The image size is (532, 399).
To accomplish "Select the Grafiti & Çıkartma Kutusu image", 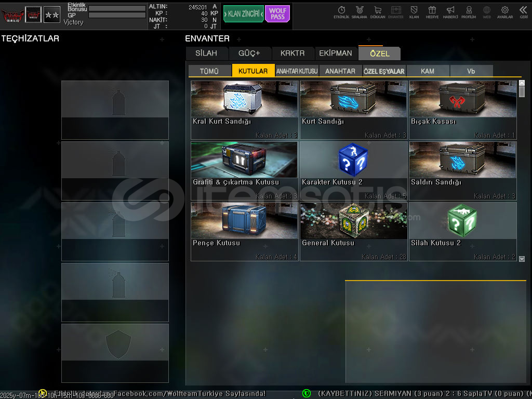I will click(244, 160).
